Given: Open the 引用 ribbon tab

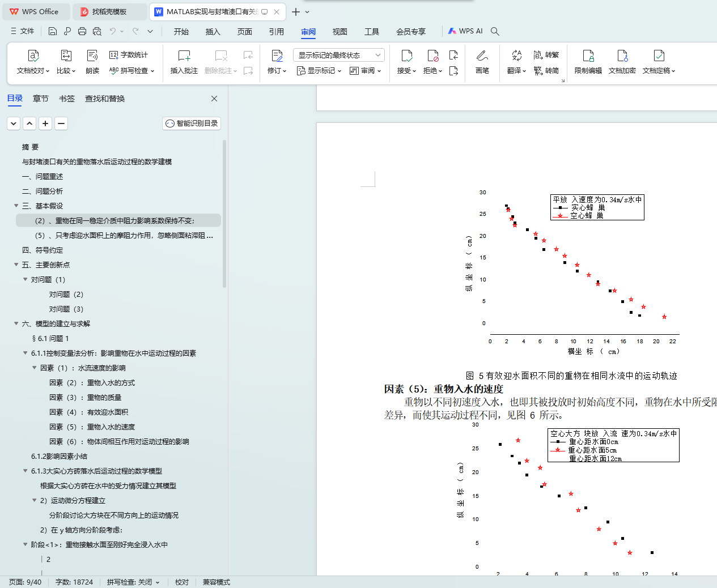Looking at the screenshot, I should (277, 32).
